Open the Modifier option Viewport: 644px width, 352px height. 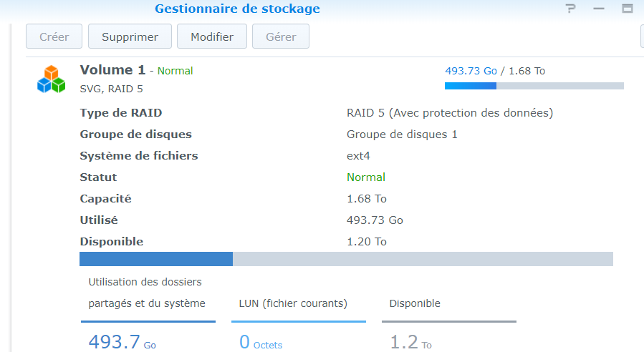click(x=211, y=36)
